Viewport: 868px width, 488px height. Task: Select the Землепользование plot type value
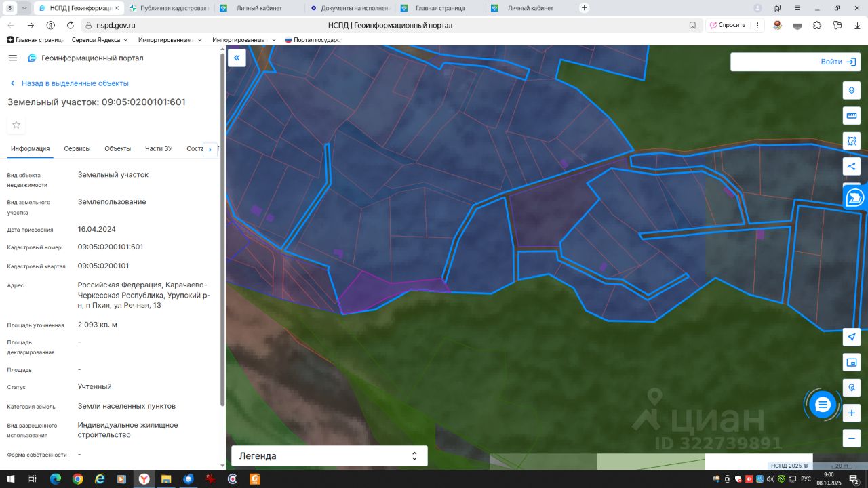[112, 202]
